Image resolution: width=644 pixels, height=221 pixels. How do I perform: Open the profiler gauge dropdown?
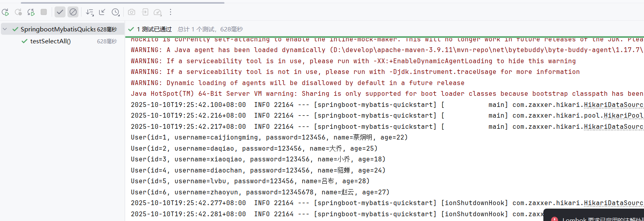pos(158,12)
